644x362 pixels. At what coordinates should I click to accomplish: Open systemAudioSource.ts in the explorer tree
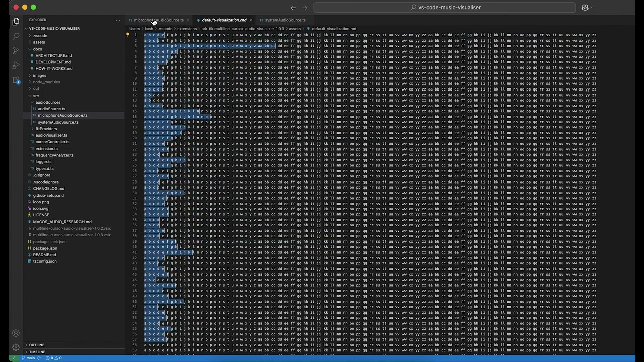pos(58,122)
